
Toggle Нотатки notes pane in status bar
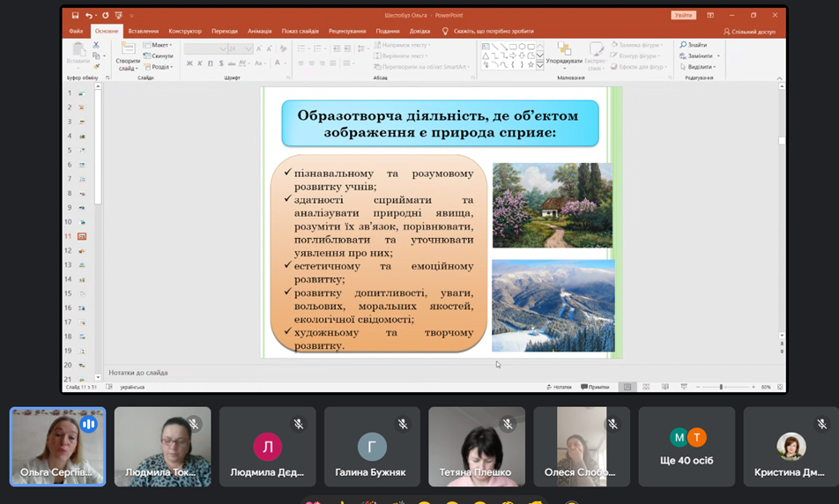tap(559, 387)
